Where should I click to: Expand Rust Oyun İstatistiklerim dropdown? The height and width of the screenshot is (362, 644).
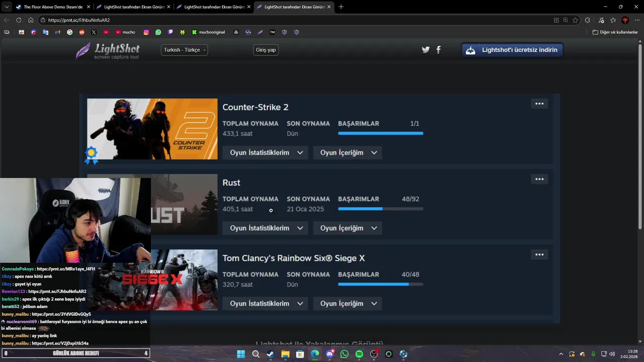tap(265, 228)
